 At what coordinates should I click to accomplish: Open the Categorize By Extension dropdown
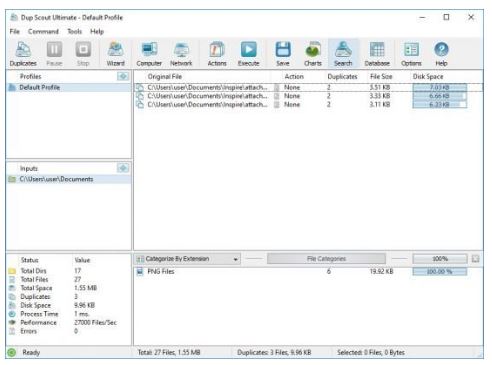click(x=187, y=259)
